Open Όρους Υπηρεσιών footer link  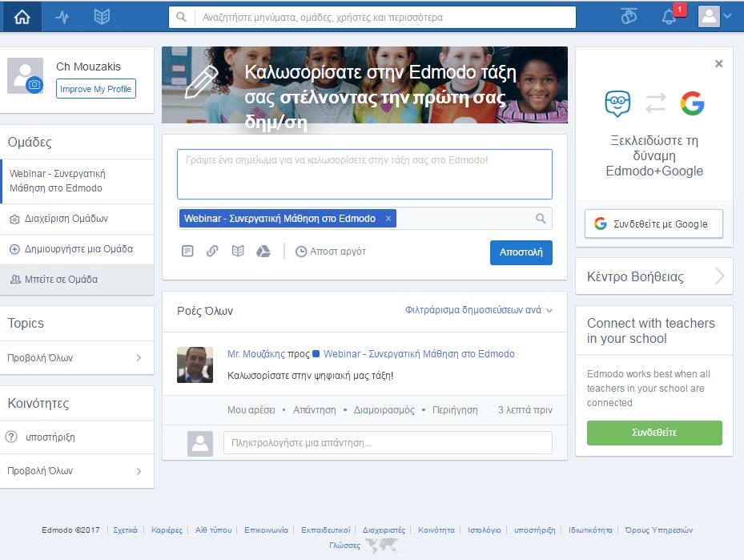(658, 530)
